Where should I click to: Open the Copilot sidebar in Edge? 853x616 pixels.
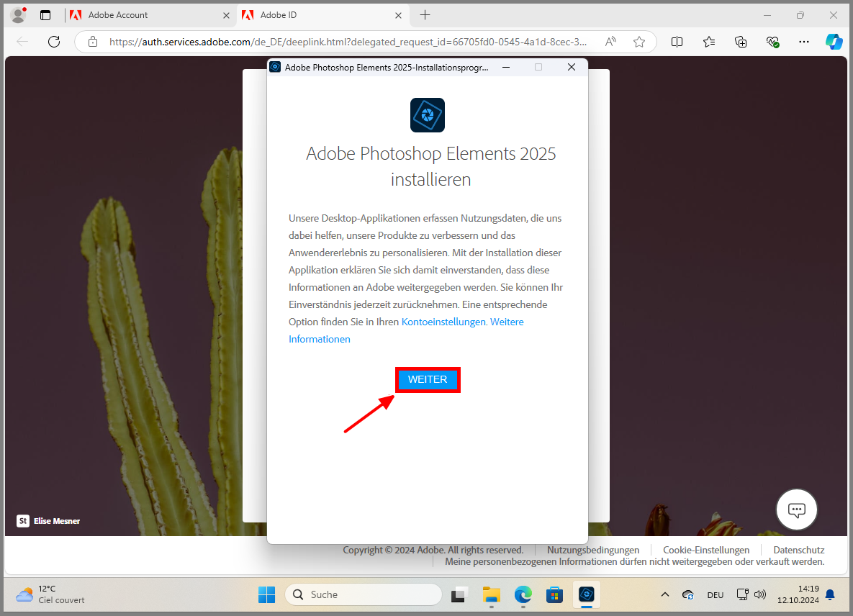point(834,42)
